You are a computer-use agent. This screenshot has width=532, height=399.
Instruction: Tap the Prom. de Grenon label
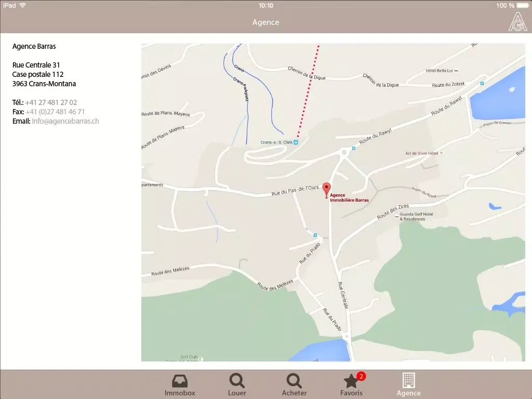497,123
